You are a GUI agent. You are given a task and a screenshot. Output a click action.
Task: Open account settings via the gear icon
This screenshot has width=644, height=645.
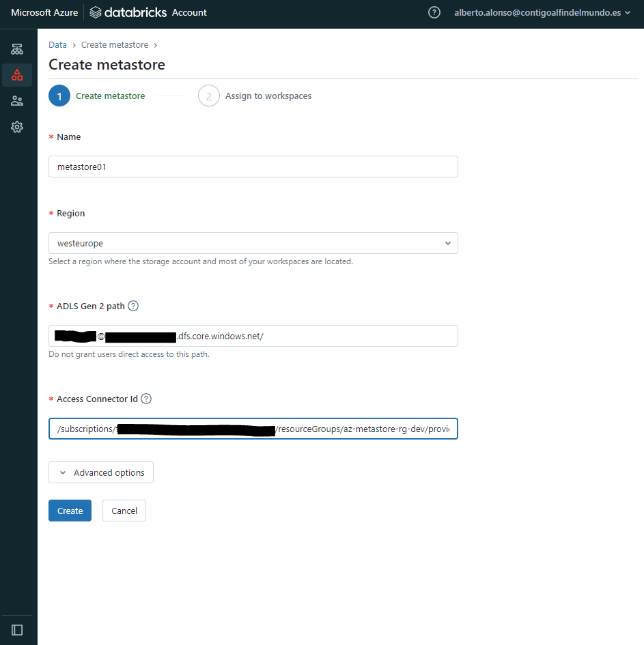click(x=17, y=127)
